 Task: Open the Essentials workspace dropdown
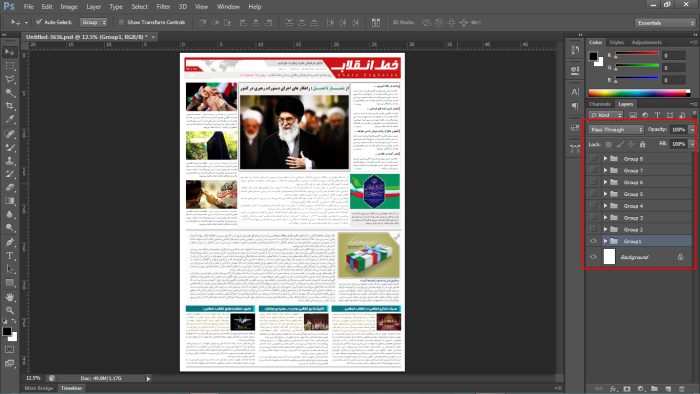[x=665, y=23]
